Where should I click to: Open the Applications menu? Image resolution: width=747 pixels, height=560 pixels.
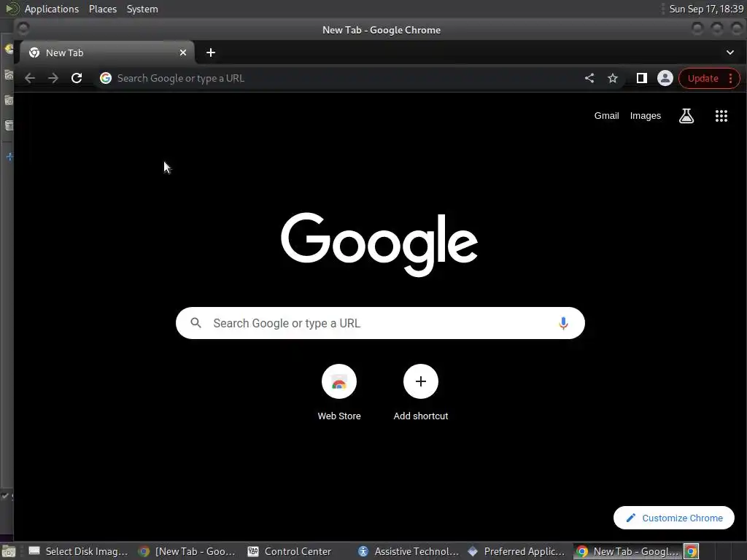pos(52,9)
